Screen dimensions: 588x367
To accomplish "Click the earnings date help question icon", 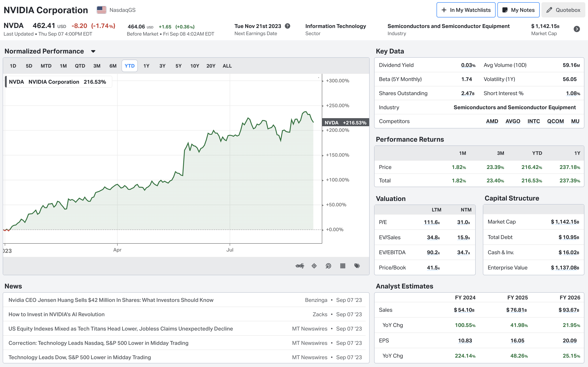I will click(288, 26).
